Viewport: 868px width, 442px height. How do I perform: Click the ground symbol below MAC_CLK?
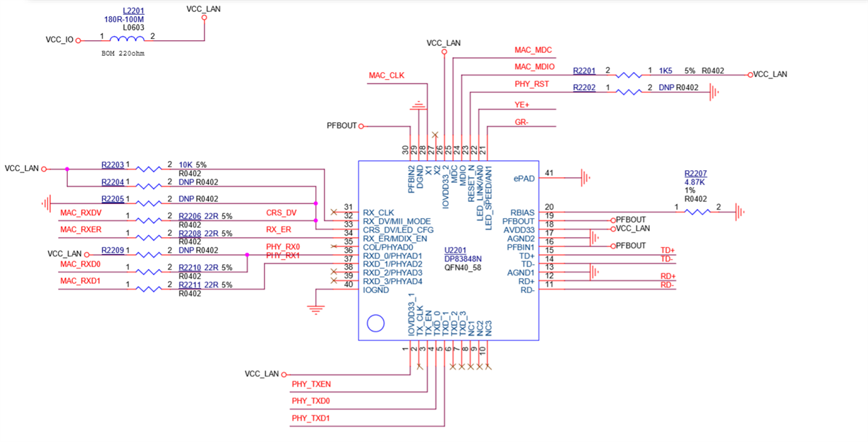[420, 106]
